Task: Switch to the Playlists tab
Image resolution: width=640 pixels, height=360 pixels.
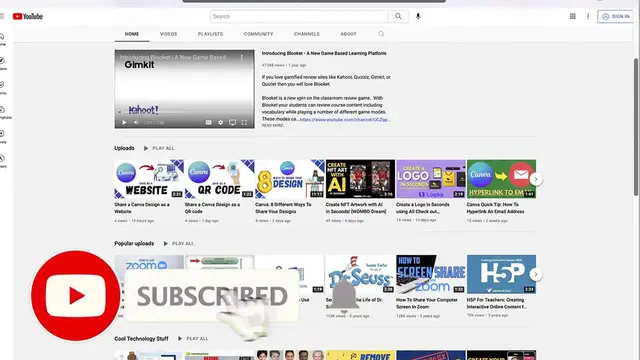Action: coord(211,34)
